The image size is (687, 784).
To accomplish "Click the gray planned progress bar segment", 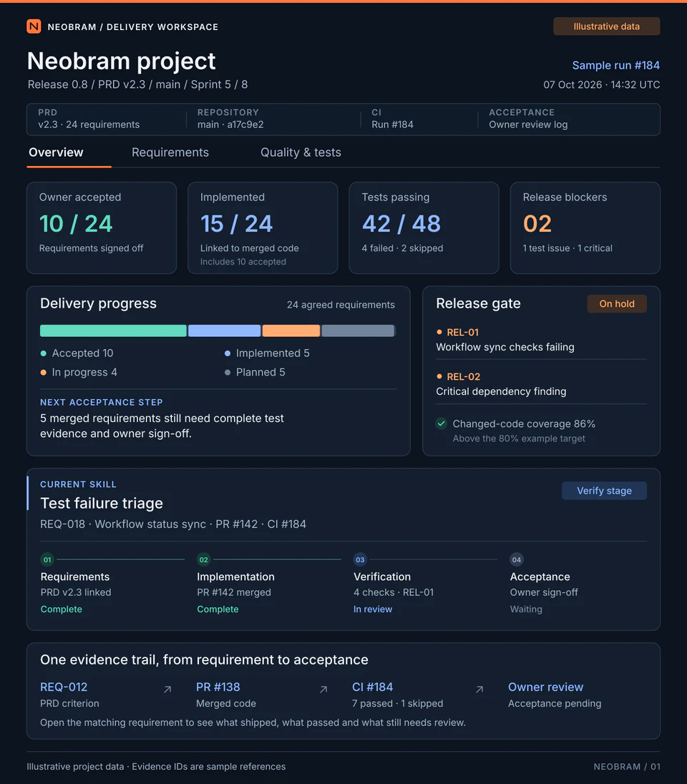I will (359, 330).
